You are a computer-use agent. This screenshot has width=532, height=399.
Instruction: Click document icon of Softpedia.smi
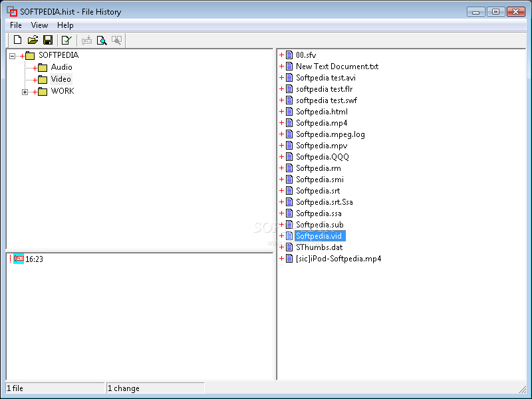click(x=289, y=180)
